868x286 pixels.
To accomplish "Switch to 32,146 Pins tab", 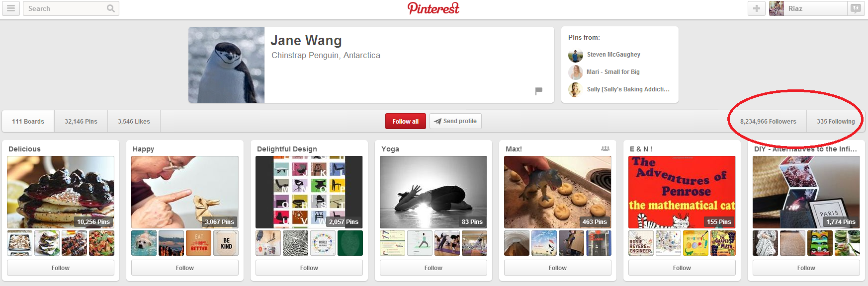I will pos(81,121).
